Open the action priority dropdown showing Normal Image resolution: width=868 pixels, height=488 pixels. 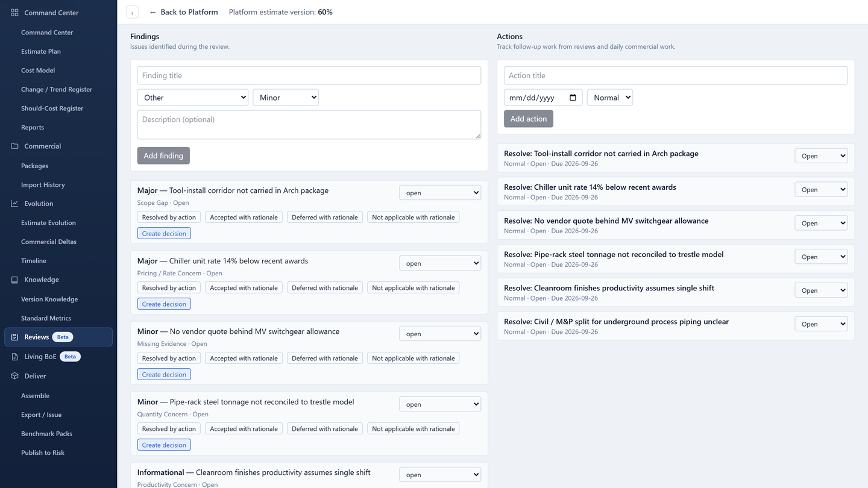pyautogui.click(x=610, y=98)
